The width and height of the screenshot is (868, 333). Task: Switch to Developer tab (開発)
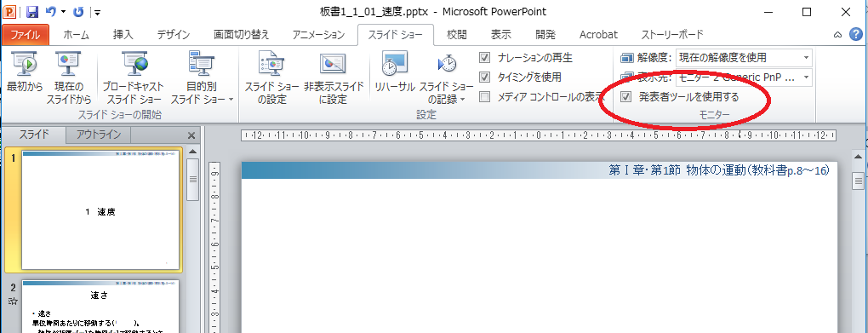[545, 35]
